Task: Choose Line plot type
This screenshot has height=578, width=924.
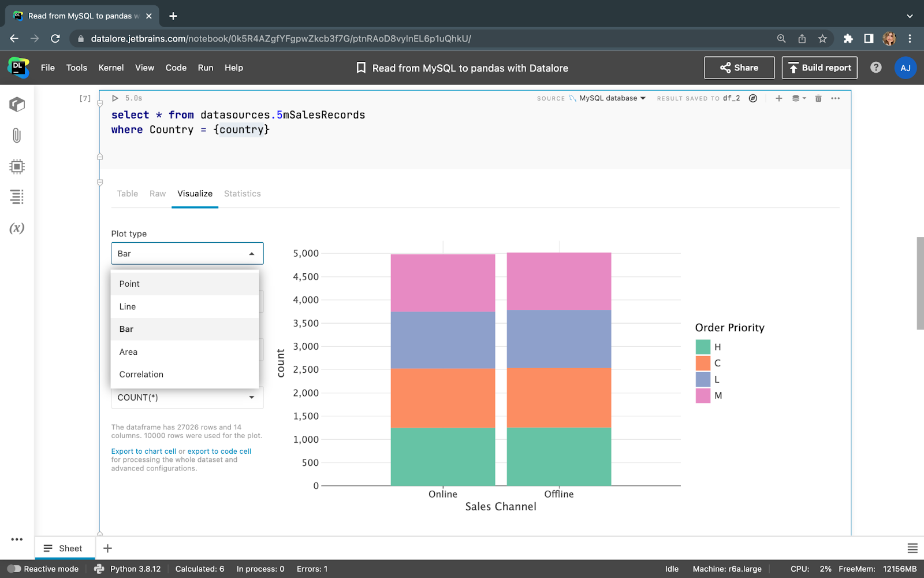Action: point(185,307)
